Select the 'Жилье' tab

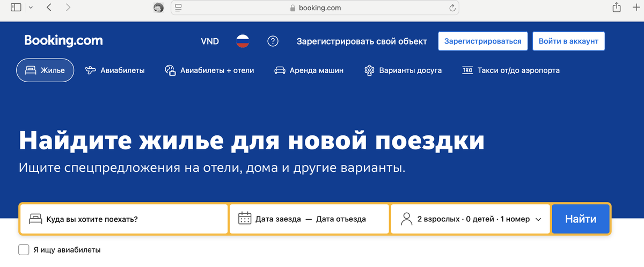pos(45,70)
